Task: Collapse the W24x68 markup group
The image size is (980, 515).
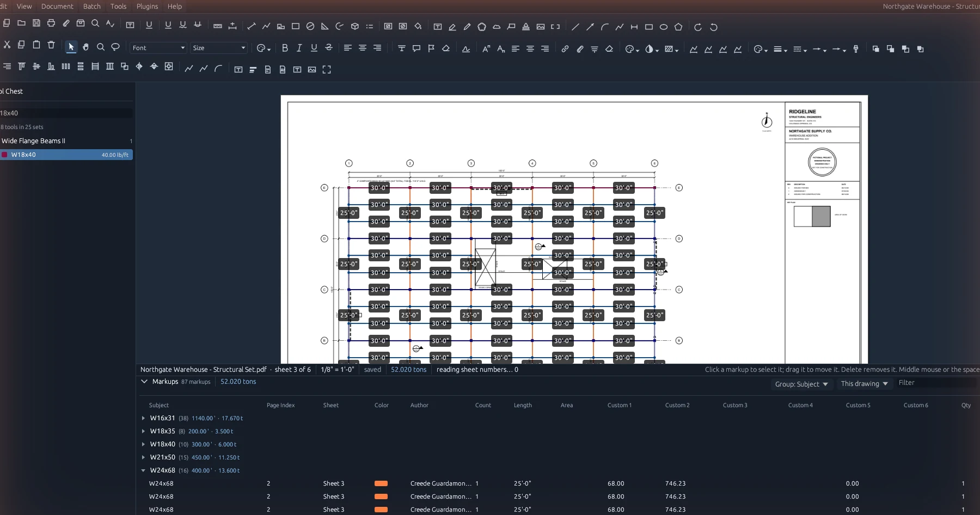Action: pos(143,470)
